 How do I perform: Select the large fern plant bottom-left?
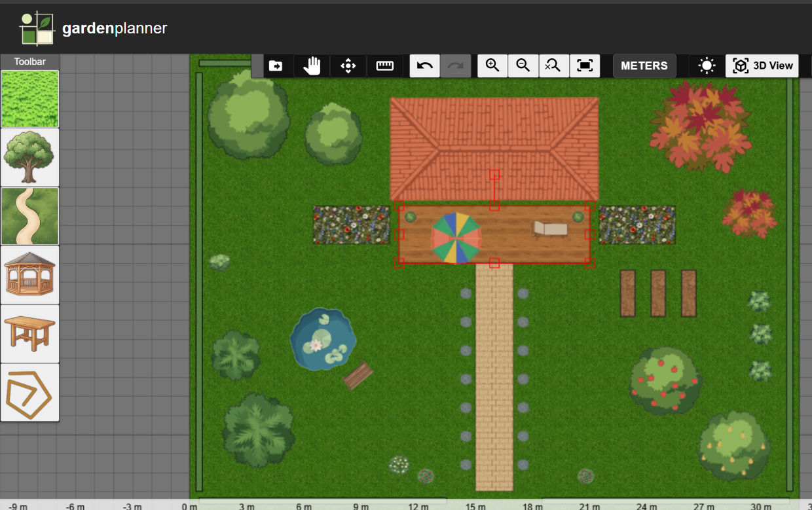(x=259, y=430)
